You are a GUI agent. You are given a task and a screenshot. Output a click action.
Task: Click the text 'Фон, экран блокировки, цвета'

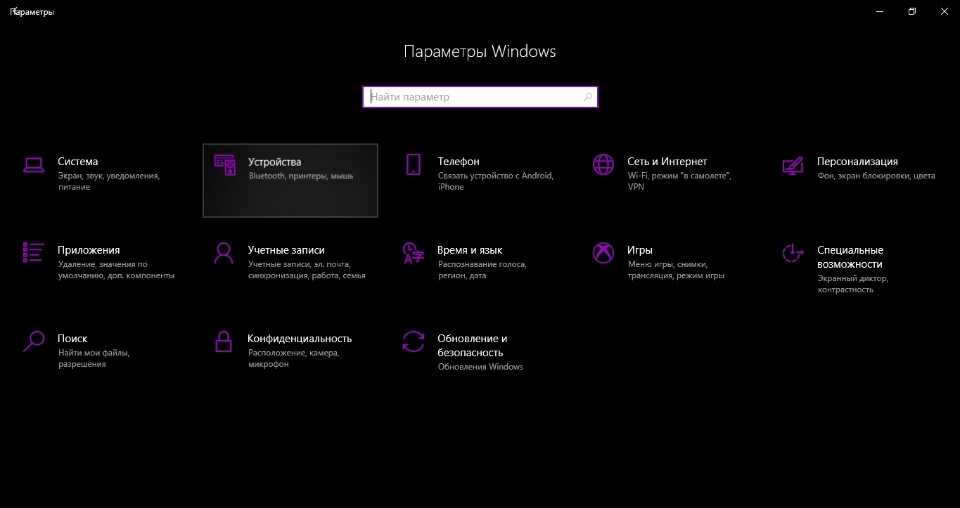click(876, 176)
